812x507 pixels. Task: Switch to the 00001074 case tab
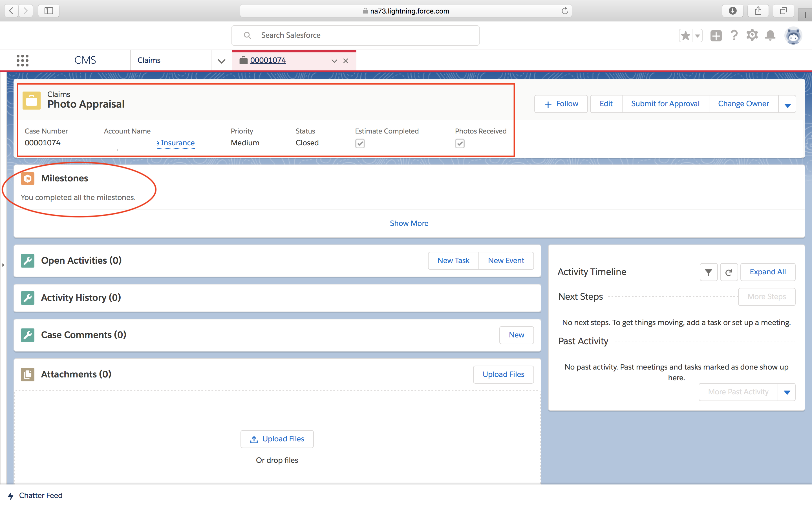tap(268, 60)
